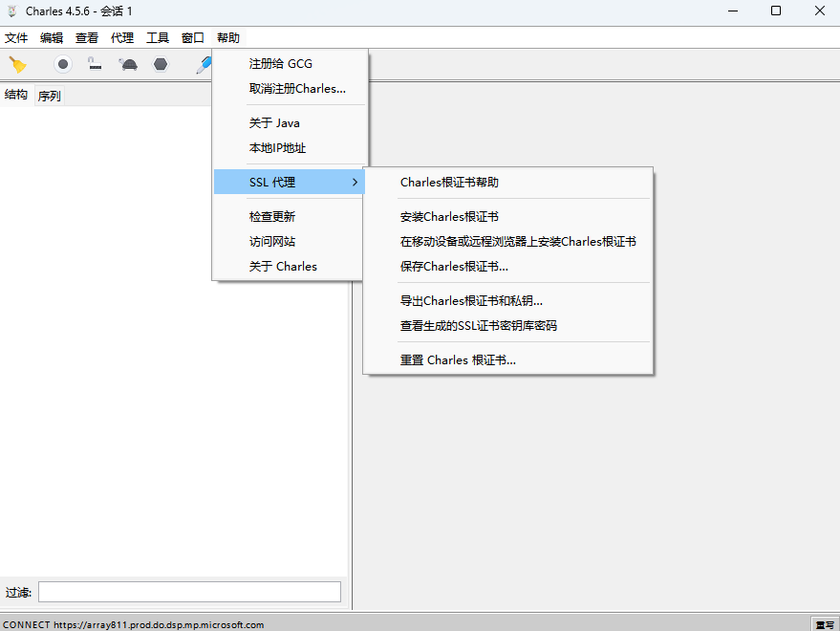
Task: Open the 编辑 menu
Action: pos(52,38)
